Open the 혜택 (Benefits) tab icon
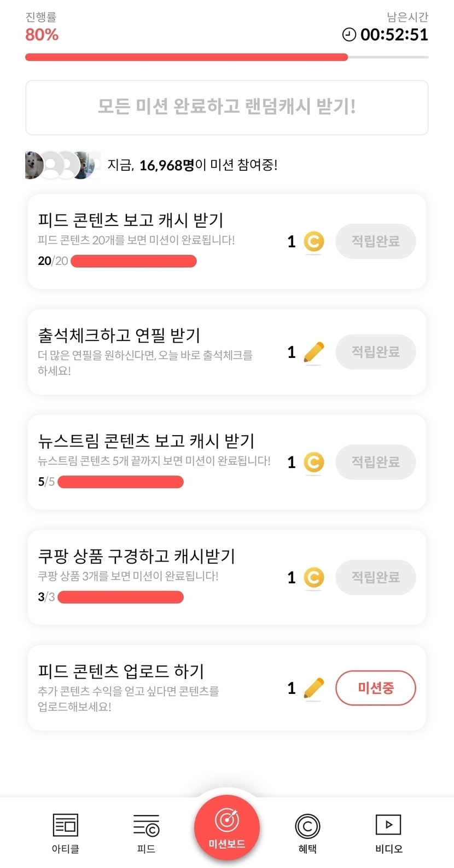Image resolution: width=454 pixels, height=868 pixels. pyautogui.click(x=307, y=826)
